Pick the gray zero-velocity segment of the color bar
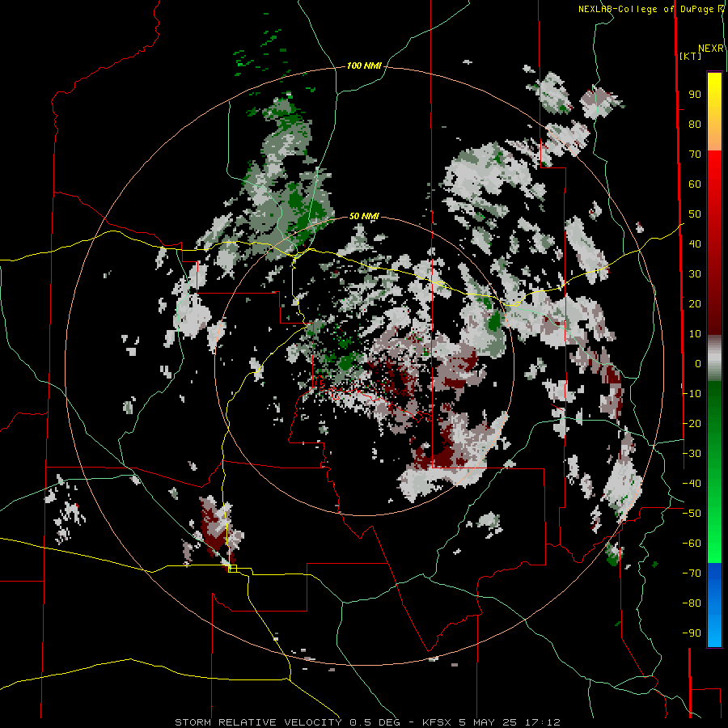728x728 pixels. click(714, 358)
